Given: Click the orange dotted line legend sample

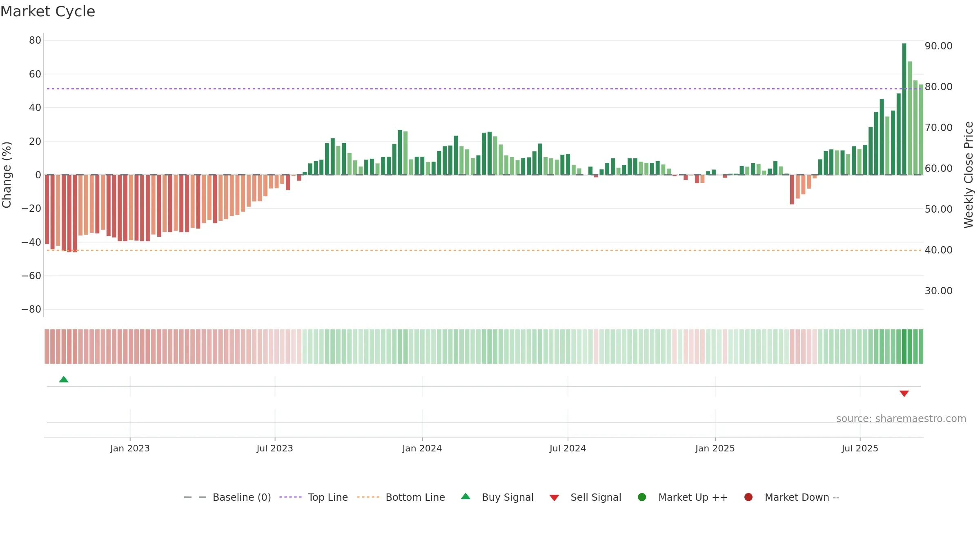Looking at the screenshot, I should point(368,497).
